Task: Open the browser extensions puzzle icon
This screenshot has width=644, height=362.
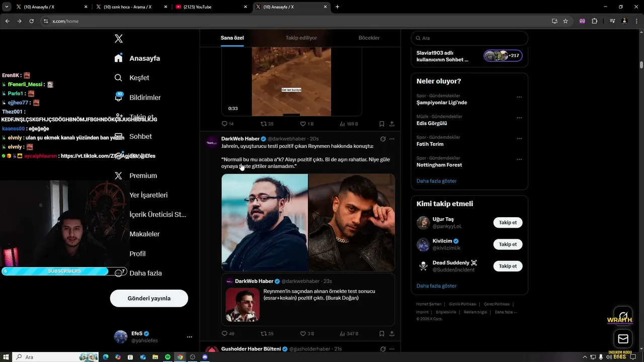Action: tap(595, 21)
